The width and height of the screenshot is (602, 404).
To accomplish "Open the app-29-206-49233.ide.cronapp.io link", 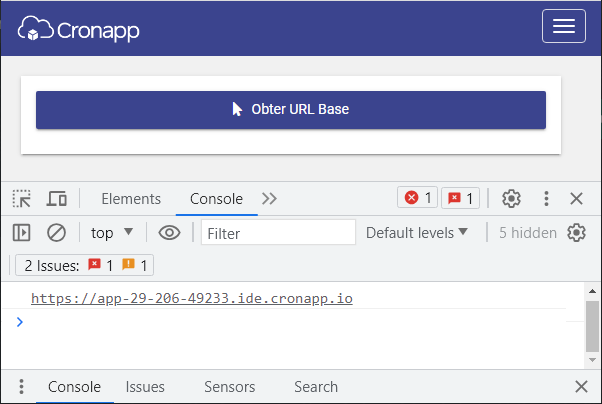I will click(192, 298).
